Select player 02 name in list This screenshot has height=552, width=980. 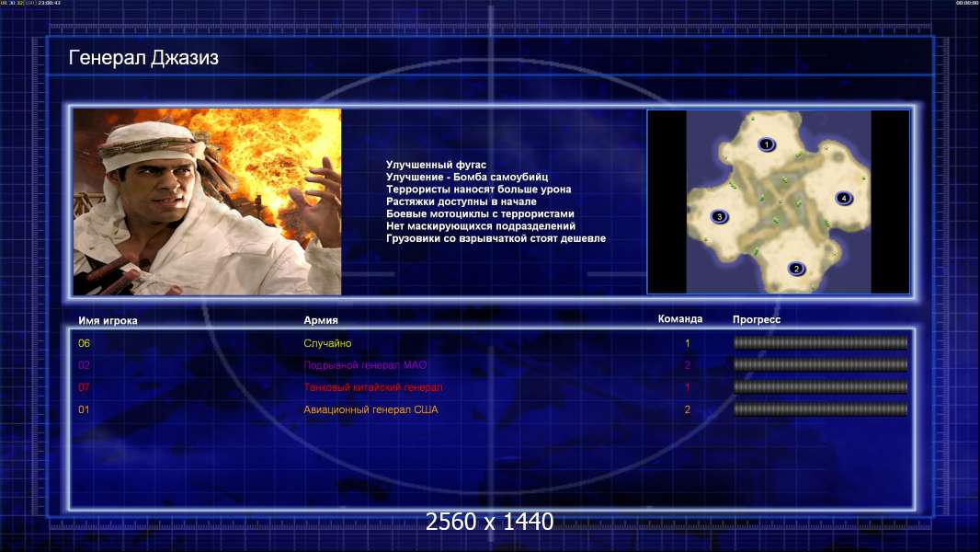pyautogui.click(x=85, y=365)
